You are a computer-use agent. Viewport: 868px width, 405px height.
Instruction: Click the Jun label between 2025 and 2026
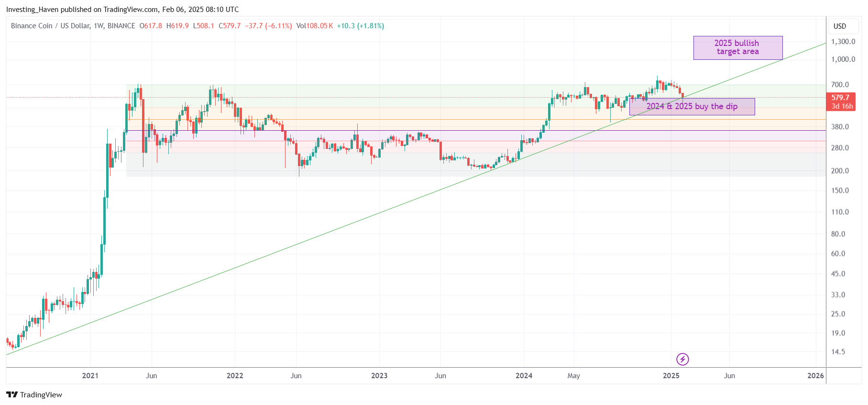point(729,376)
